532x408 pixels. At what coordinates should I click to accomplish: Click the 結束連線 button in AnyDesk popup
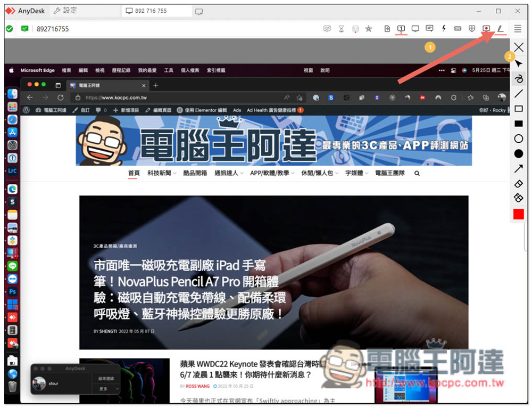(106, 379)
